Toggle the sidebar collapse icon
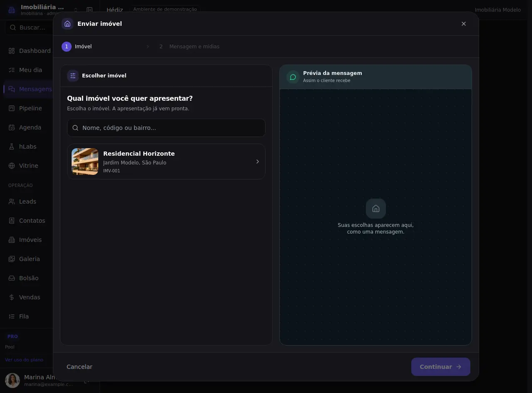 click(89, 10)
